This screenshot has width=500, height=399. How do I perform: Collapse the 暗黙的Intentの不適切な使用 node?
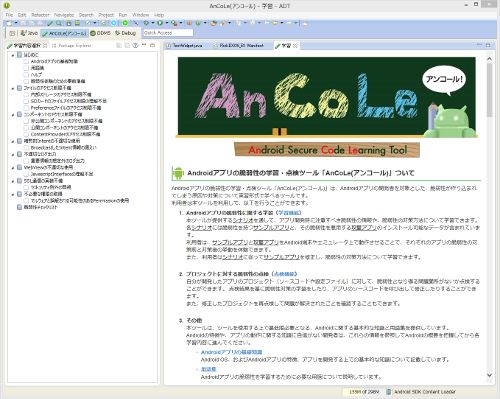[x=13, y=141]
